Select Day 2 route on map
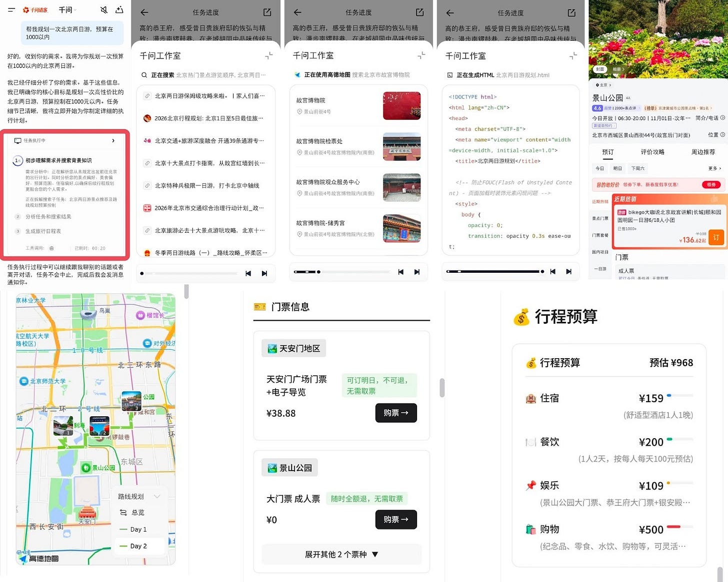Viewport: 728px width, 582px height. click(x=139, y=546)
